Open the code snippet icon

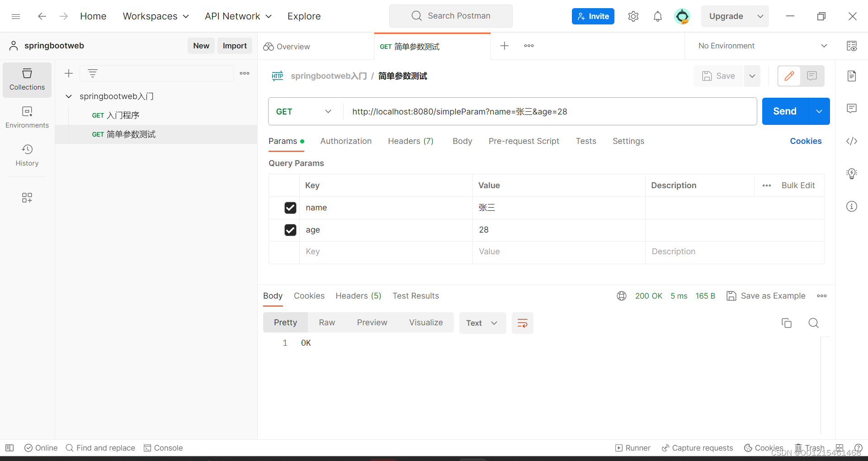pyautogui.click(x=852, y=141)
